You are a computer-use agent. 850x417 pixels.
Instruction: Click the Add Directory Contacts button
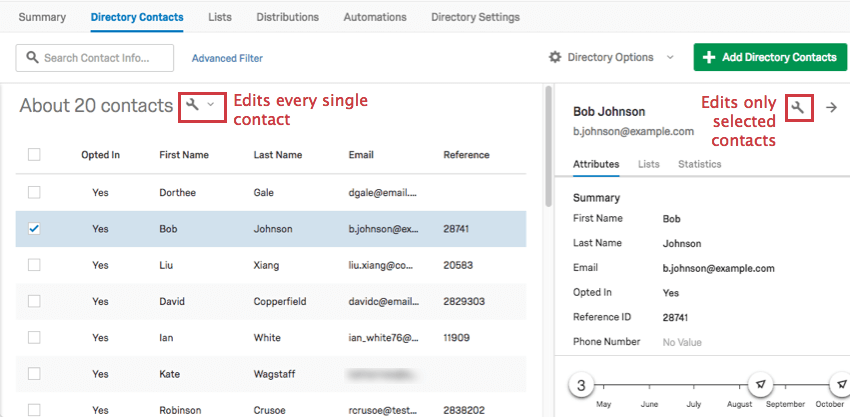770,57
